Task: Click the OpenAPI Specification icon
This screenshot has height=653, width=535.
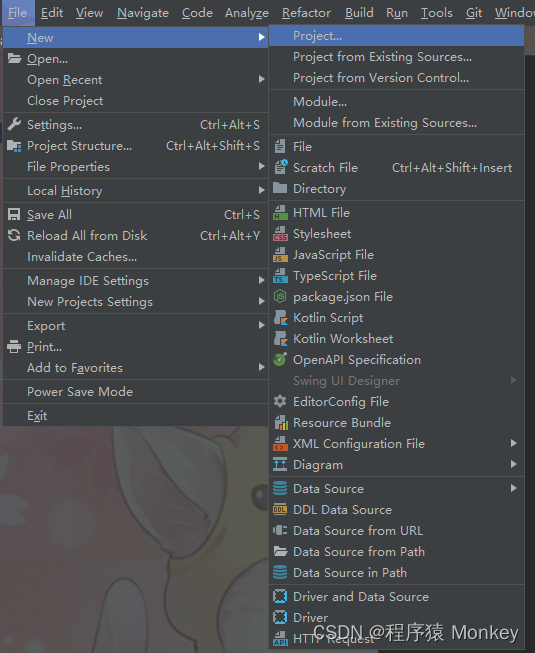Action: (x=280, y=359)
